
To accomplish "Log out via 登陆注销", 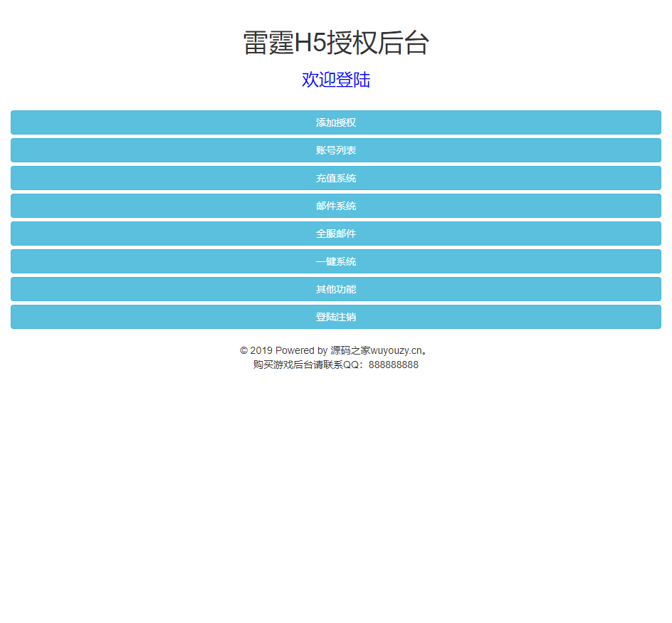I will click(335, 317).
